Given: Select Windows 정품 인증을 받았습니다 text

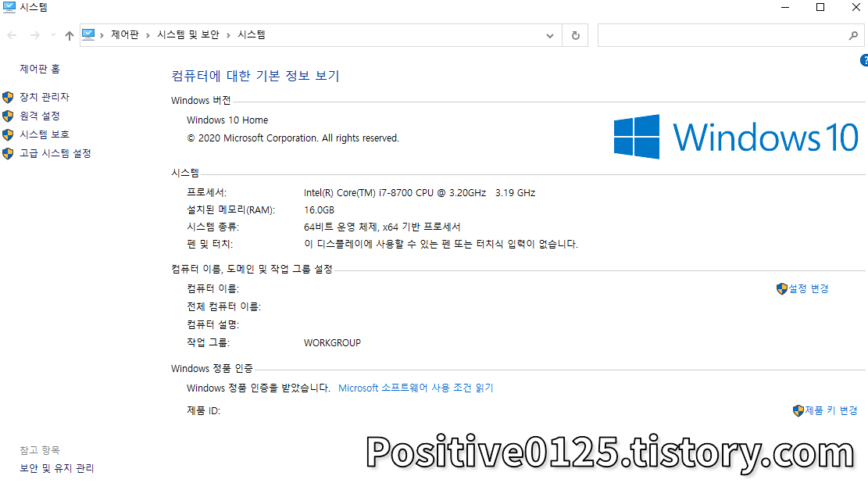Looking at the screenshot, I should click(259, 388).
